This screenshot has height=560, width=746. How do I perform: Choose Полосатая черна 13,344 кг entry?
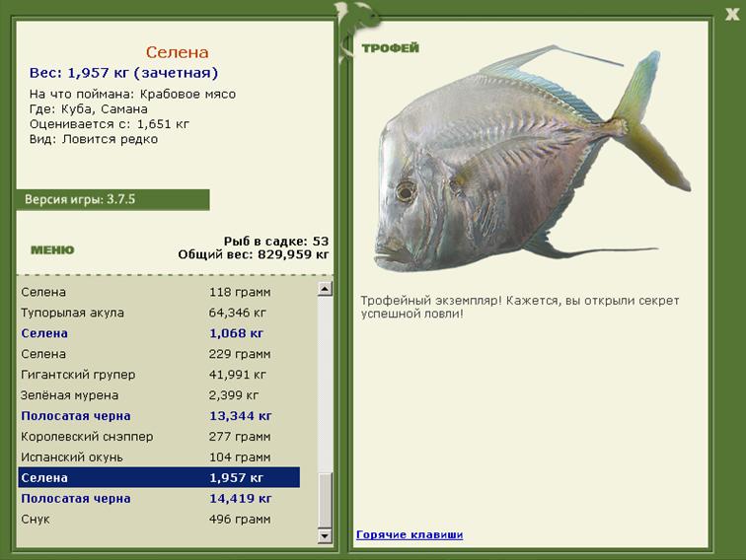(x=158, y=416)
